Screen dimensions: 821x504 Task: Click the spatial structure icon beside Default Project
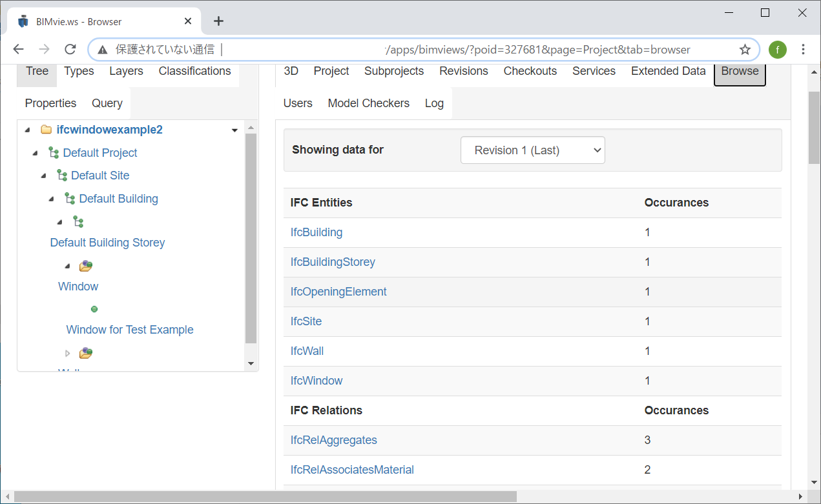pyautogui.click(x=53, y=152)
